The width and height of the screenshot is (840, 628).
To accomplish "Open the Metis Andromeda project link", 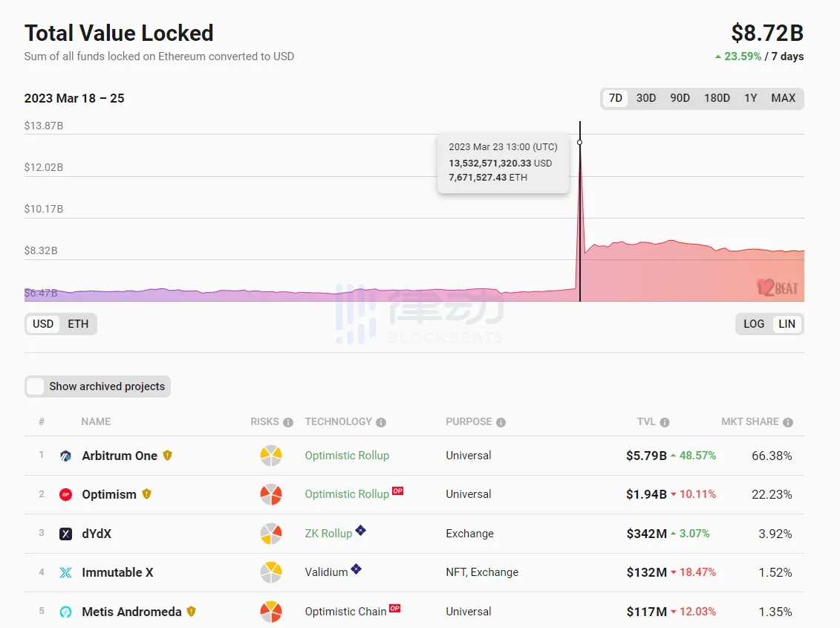I will [x=131, y=612].
